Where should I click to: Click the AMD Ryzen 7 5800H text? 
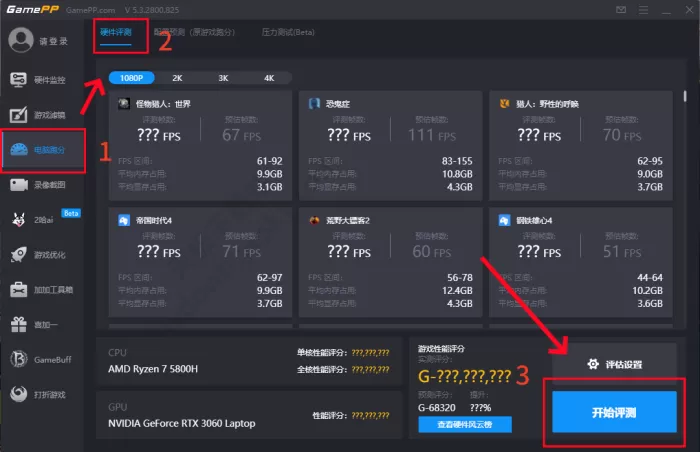click(153, 369)
